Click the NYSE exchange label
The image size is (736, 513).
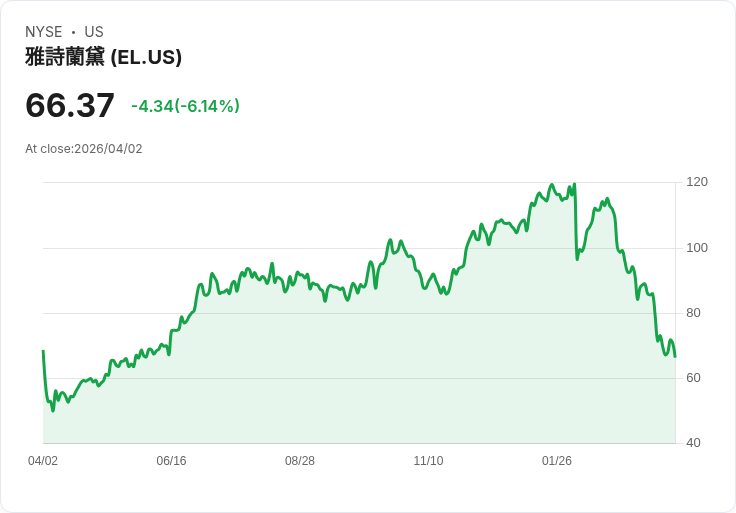tap(44, 32)
